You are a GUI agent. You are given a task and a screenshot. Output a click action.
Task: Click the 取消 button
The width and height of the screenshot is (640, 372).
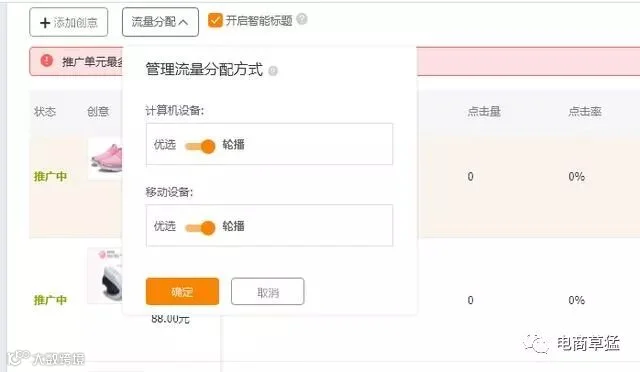(x=268, y=292)
